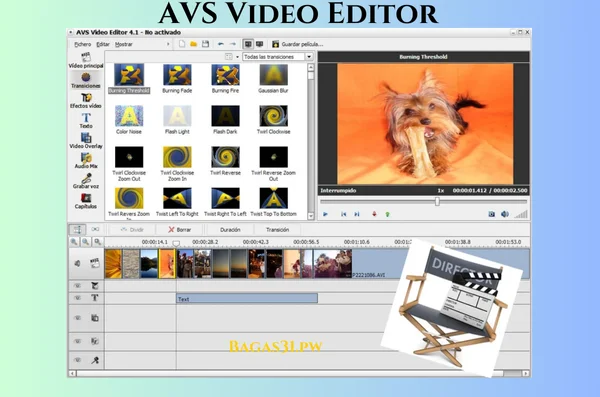Click the preview seek bar handle
This screenshot has width=600, height=397.
pyautogui.click(x=437, y=201)
